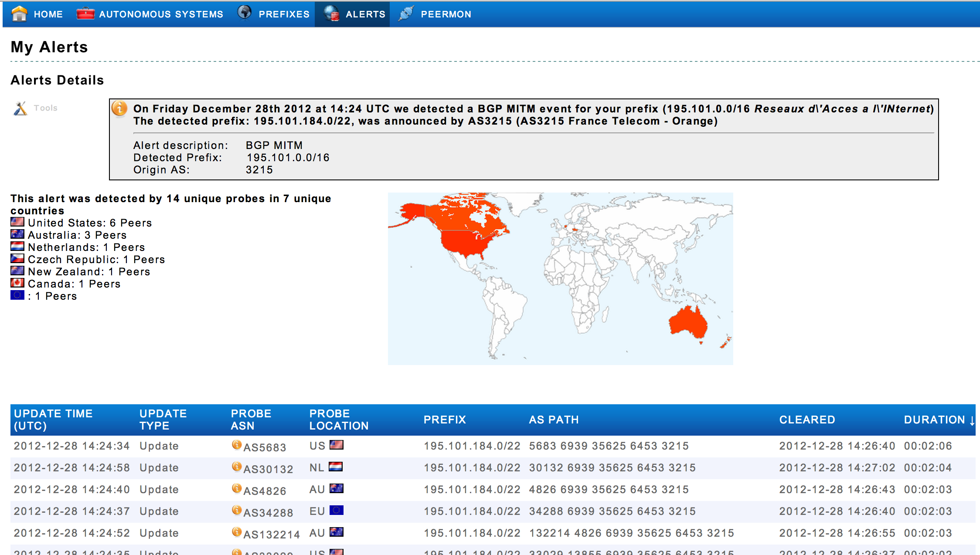Click the orange info icon beside AS5683
Image resolution: width=980 pixels, height=555 pixels.
coord(237,445)
